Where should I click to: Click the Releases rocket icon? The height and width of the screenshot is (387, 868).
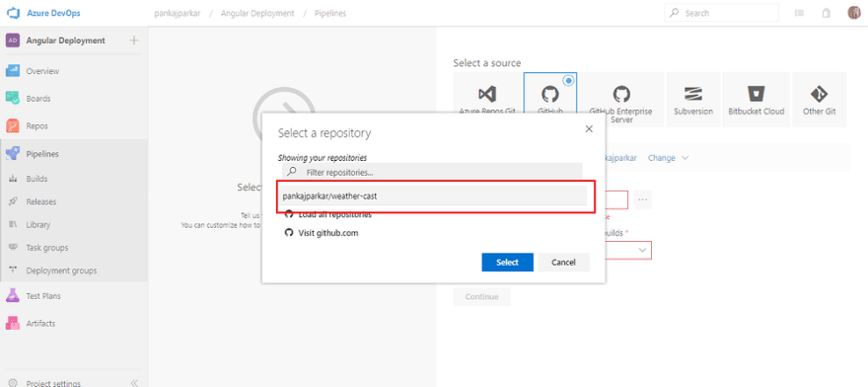13,201
